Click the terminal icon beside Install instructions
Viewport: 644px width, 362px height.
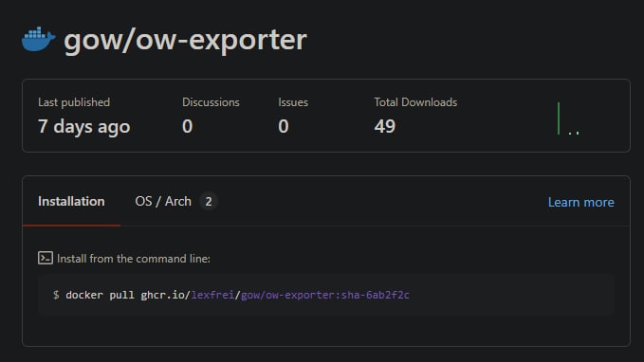(46, 258)
